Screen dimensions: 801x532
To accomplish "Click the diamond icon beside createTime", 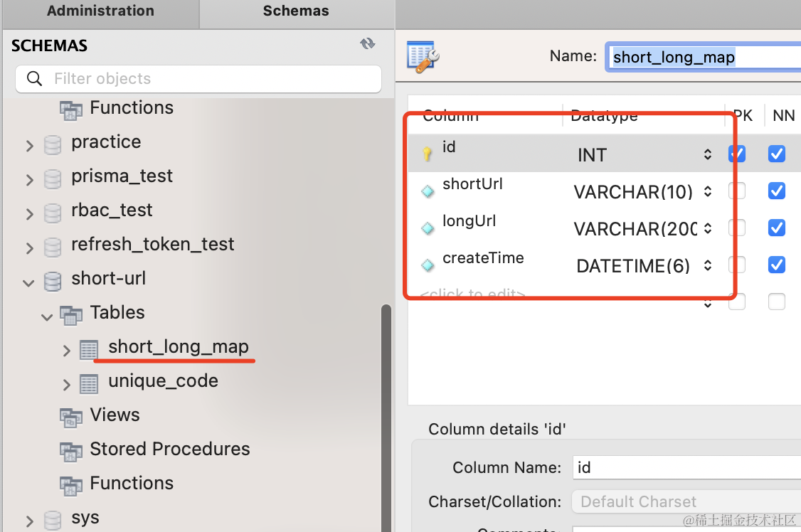I will click(x=428, y=265).
